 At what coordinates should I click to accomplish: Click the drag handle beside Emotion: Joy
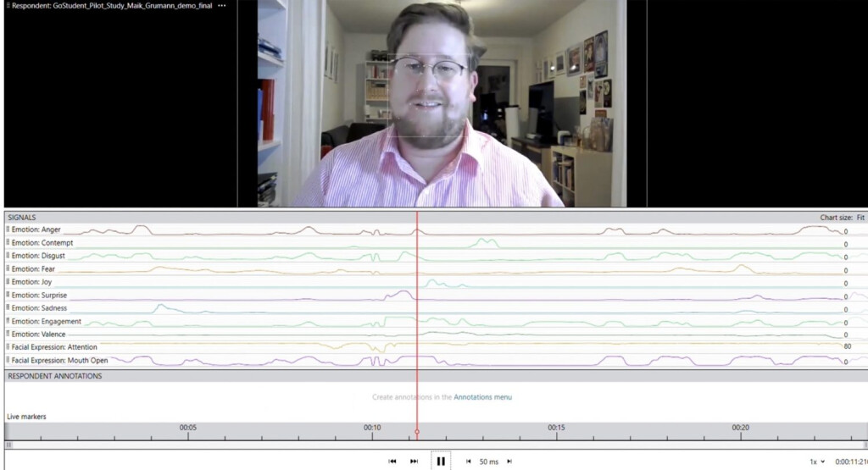[8, 282]
